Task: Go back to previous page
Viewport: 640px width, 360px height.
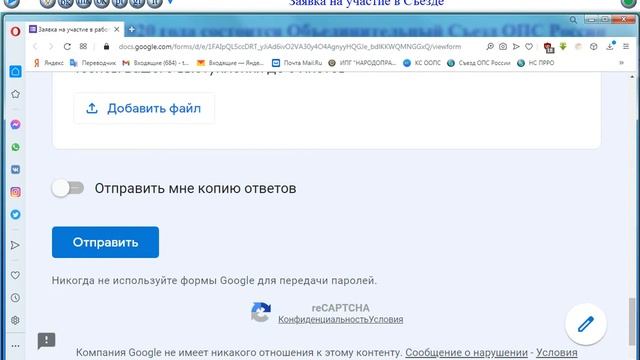Action: click(36, 47)
